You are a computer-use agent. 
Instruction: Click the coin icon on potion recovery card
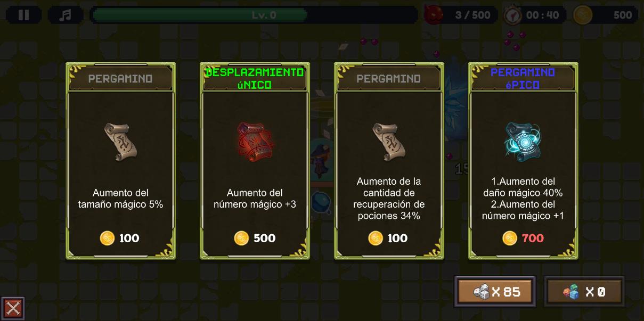376,238
